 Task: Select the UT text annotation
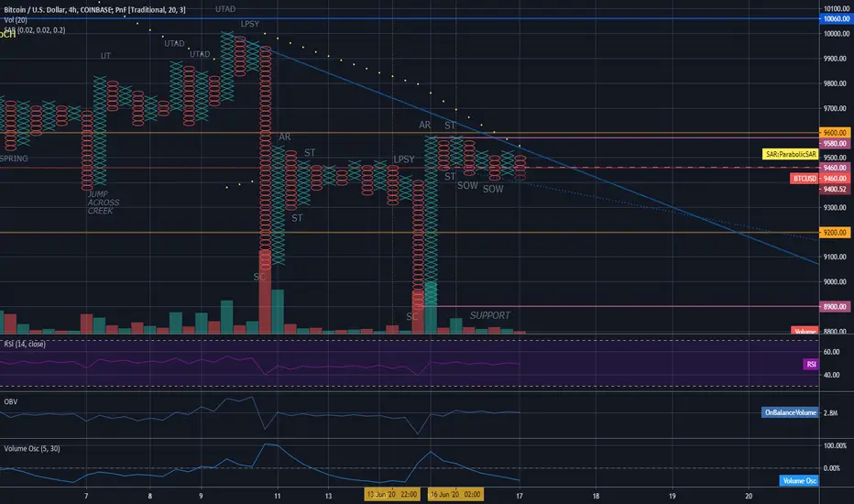(x=105, y=56)
